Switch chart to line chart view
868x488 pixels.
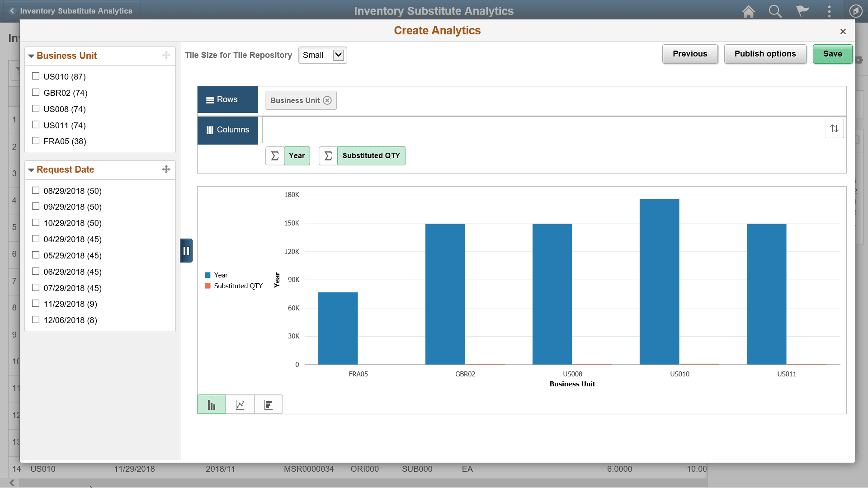coord(240,404)
